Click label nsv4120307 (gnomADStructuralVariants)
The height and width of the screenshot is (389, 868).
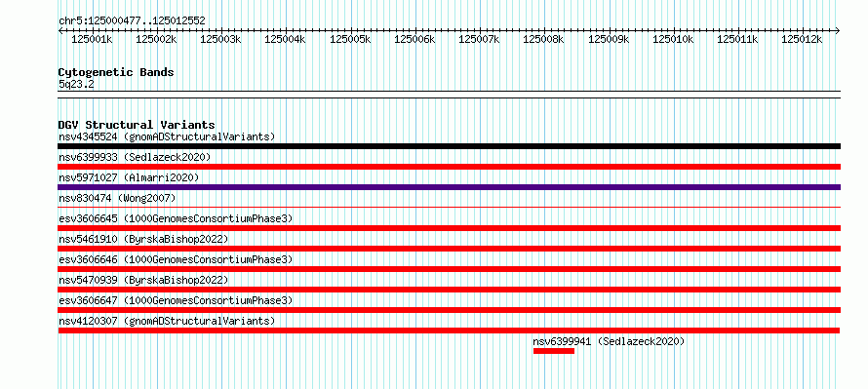click(167, 321)
